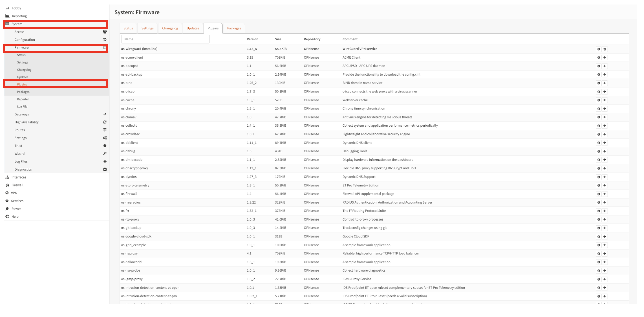Collapse the System menu in the sidebar

(17, 24)
